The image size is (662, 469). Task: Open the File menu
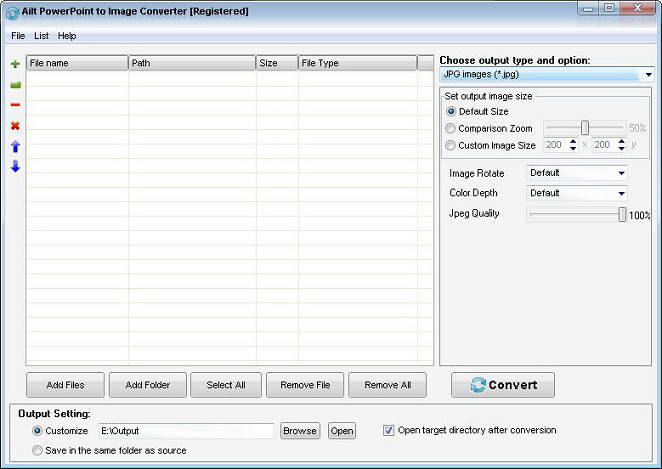click(18, 36)
